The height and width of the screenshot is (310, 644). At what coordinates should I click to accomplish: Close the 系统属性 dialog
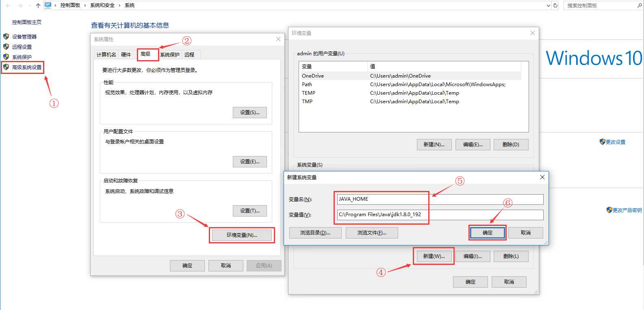point(278,39)
